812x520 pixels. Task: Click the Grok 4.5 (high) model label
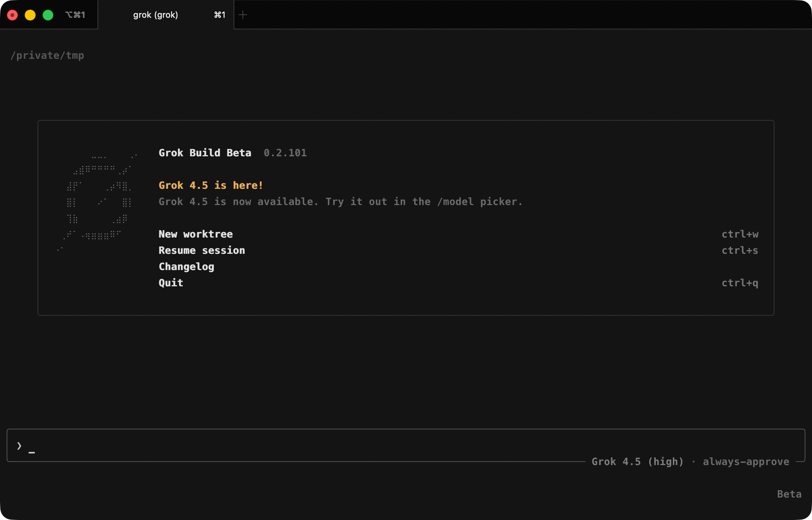click(x=638, y=462)
